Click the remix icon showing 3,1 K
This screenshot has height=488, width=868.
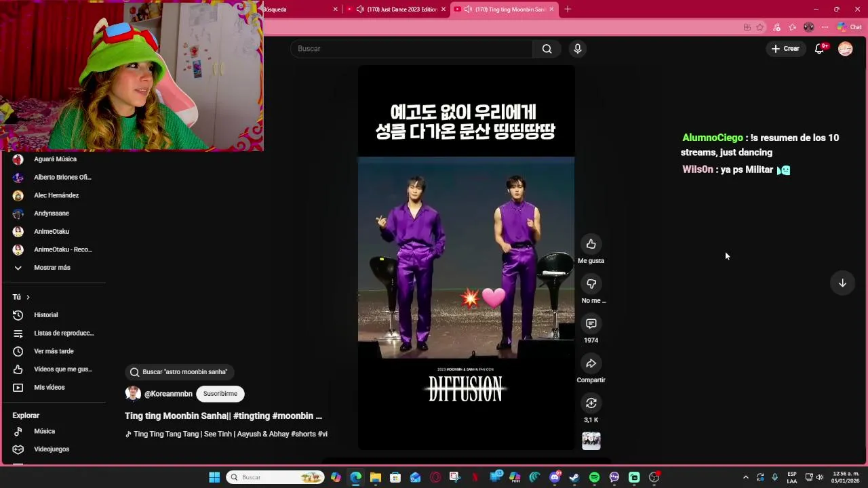tap(591, 403)
